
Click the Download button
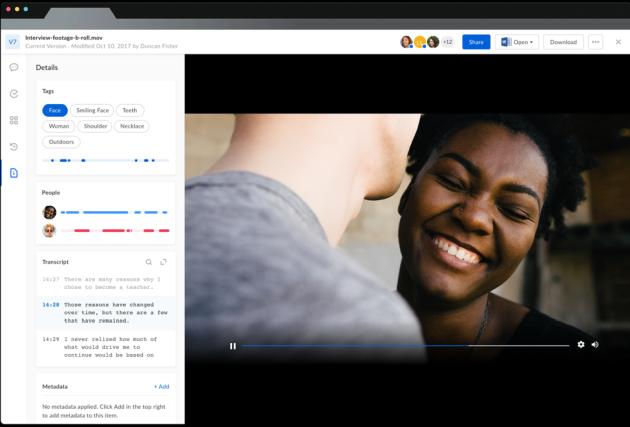click(x=563, y=42)
